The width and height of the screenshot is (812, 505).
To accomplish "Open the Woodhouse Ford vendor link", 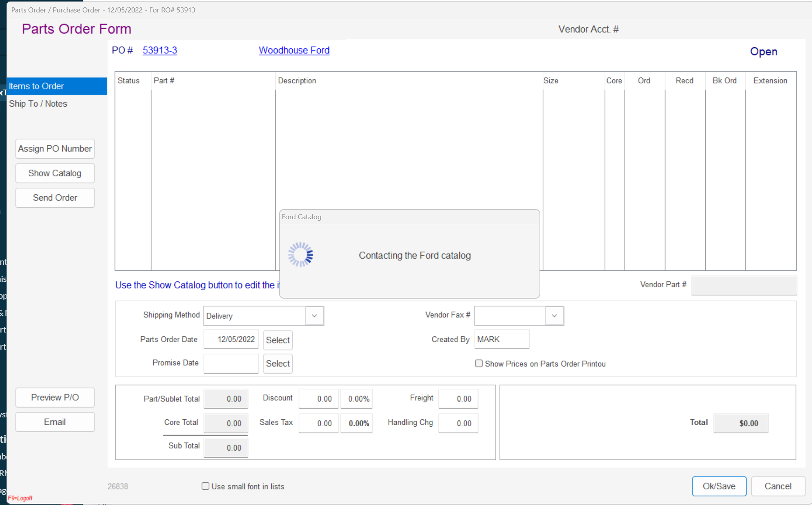I will point(294,50).
